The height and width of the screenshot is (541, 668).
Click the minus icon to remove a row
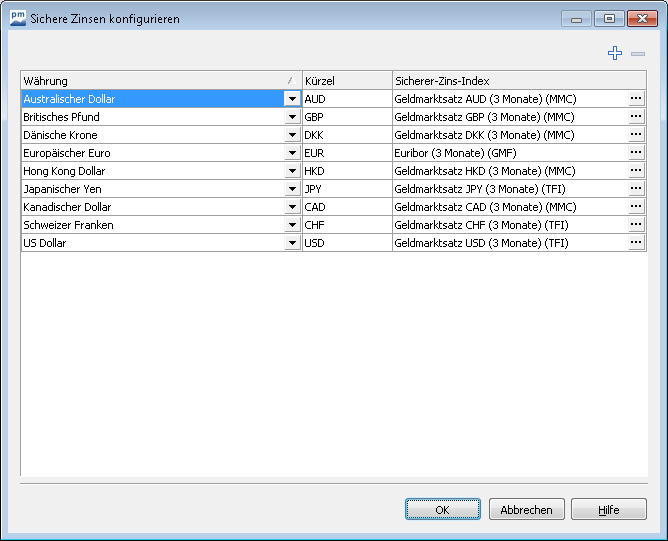(x=638, y=54)
